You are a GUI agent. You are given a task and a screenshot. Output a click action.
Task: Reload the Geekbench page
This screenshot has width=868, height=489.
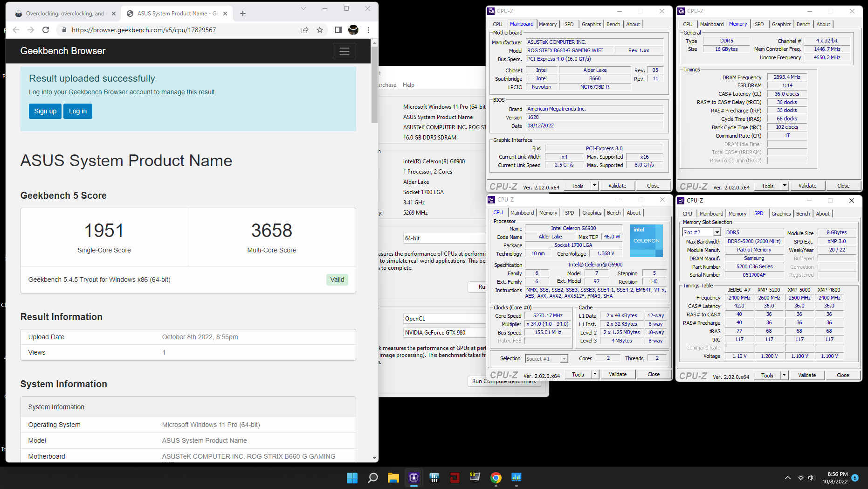click(46, 30)
